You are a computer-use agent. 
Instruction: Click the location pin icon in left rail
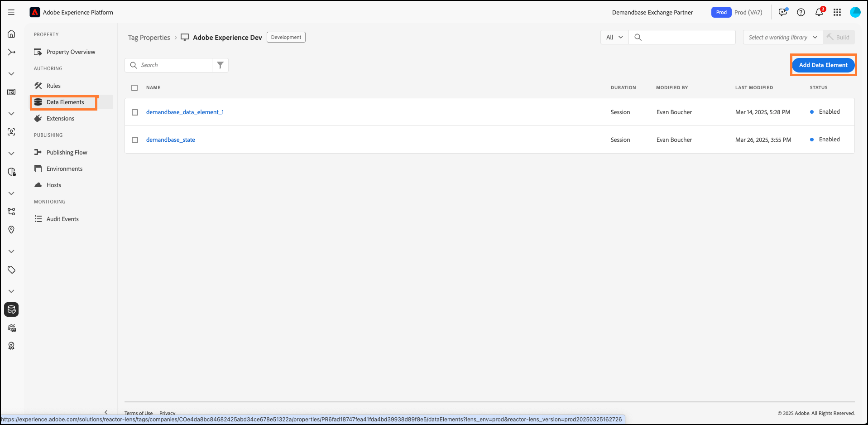tap(12, 230)
